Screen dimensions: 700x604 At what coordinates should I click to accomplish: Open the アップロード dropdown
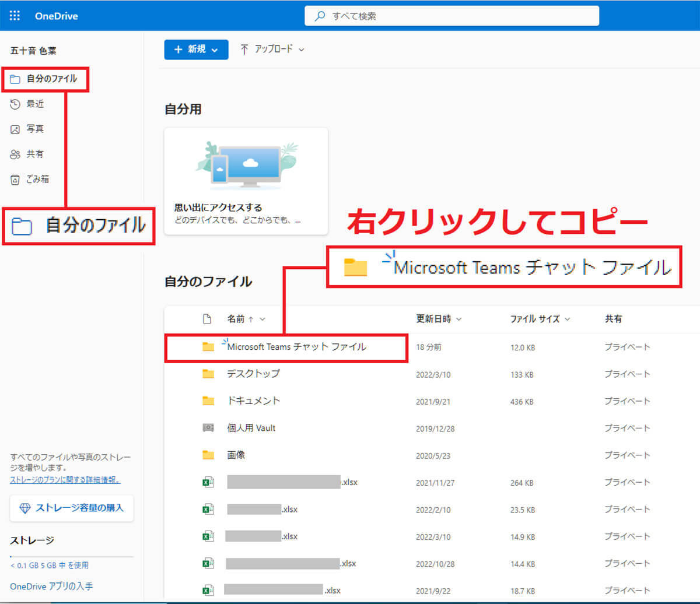pos(272,50)
